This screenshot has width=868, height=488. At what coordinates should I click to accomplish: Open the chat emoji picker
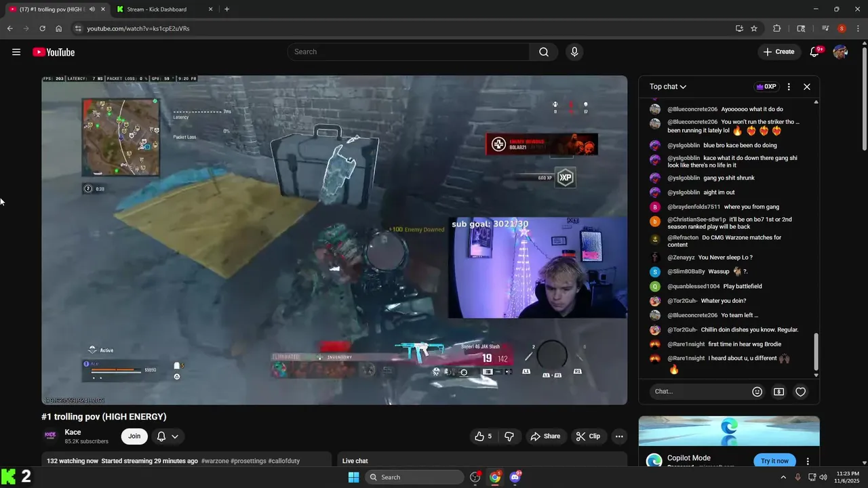[x=757, y=392]
